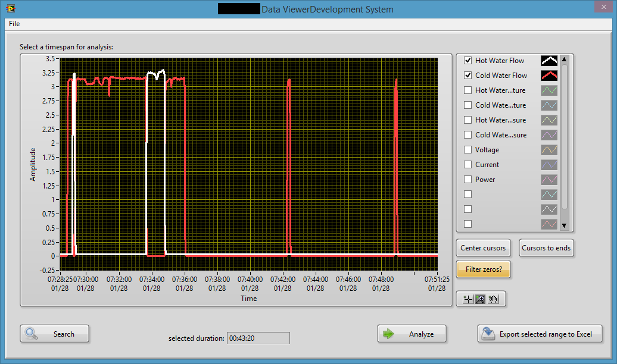Select the pan hand tool in graph palette
This screenshot has width=617, height=364.
click(493, 300)
